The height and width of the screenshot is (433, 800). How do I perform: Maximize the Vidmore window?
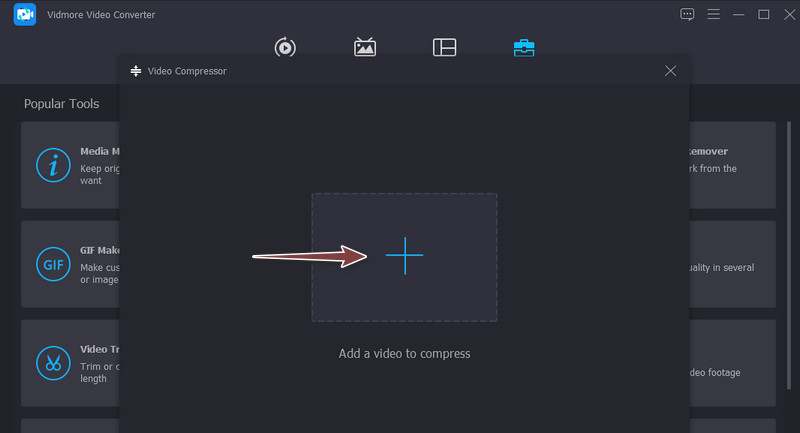[764, 14]
